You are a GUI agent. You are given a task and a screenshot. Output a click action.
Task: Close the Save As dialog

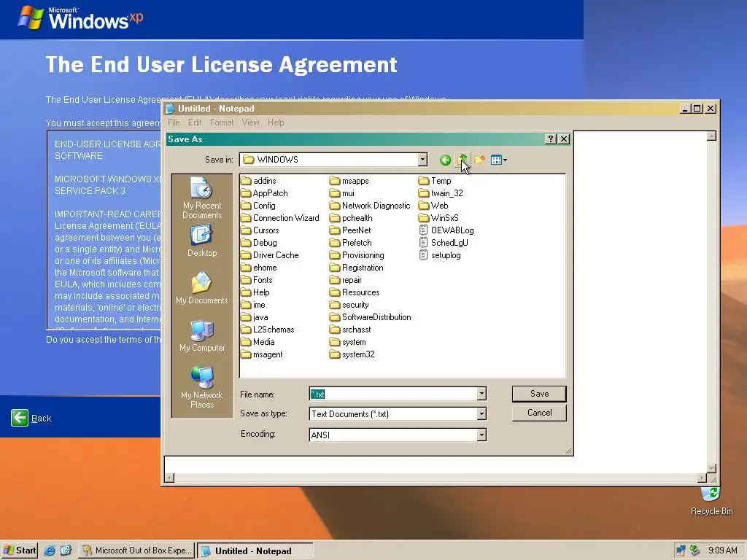tap(564, 139)
